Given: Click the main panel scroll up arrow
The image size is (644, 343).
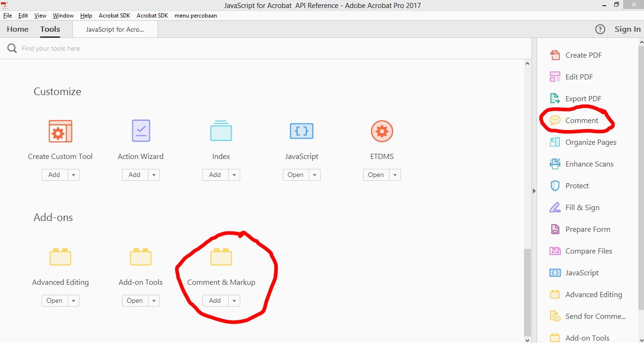Looking at the screenshot, I should [528, 63].
